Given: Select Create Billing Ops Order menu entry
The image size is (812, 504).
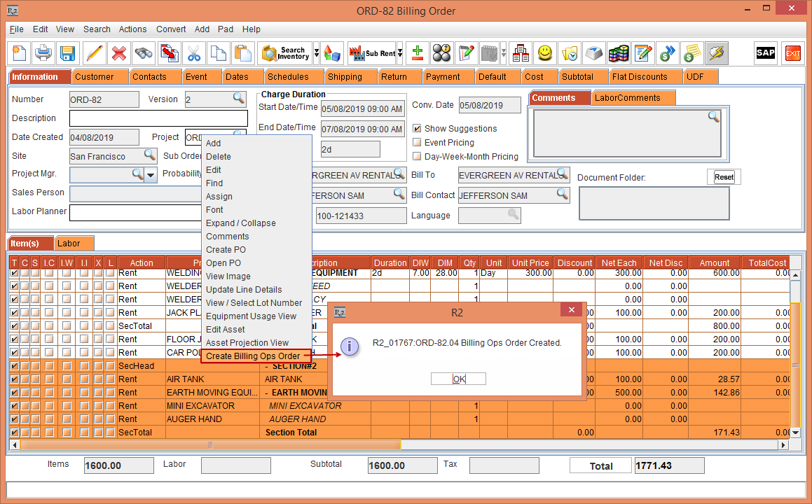Looking at the screenshot, I should [253, 356].
